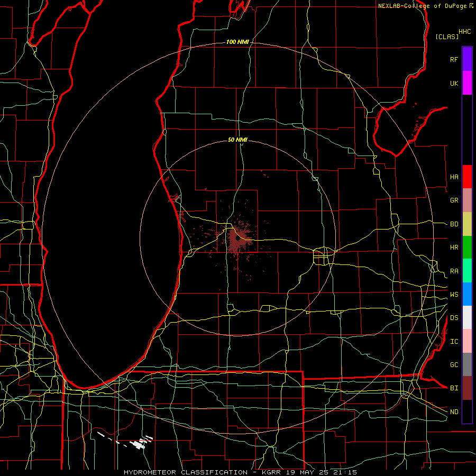Click the 'HYDROMETEOR CLASSIFICATION' title text
476x476 pixels.
186,472
